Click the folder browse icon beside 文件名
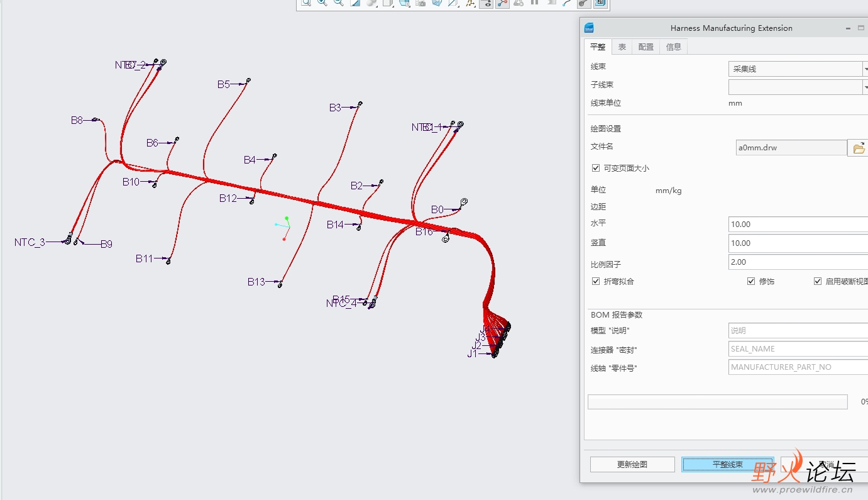 pyautogui.click(x=859, y=148)
